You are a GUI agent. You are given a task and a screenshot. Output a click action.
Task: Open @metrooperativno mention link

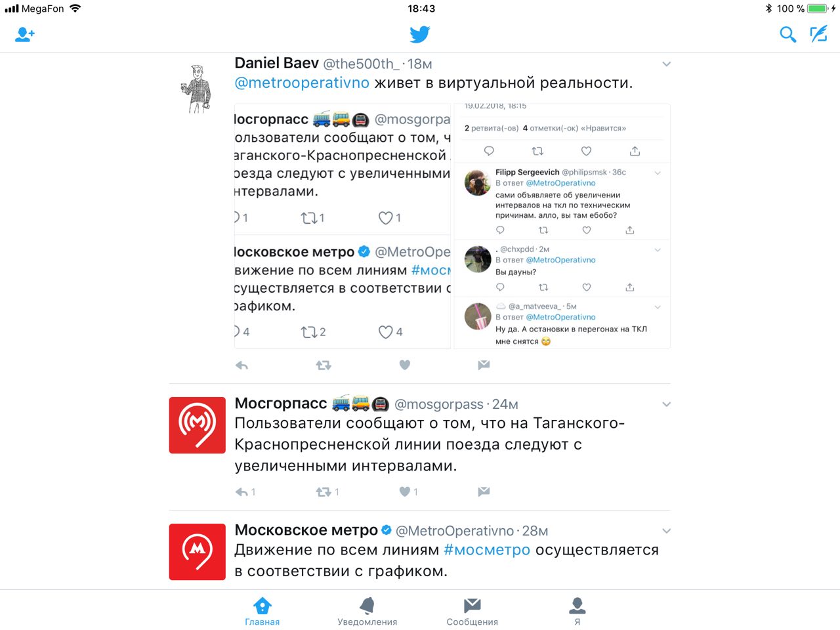point(302,83)
